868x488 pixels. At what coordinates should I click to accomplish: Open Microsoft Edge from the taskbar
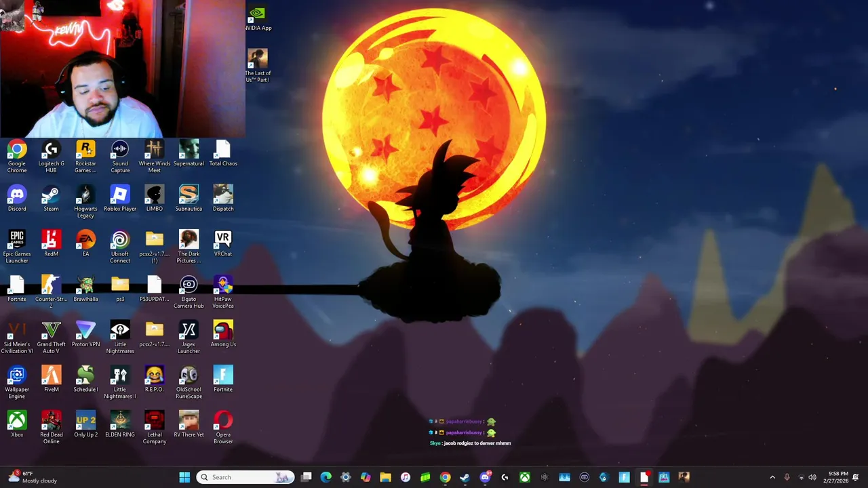pyautogui.click(x=326, y=477)
